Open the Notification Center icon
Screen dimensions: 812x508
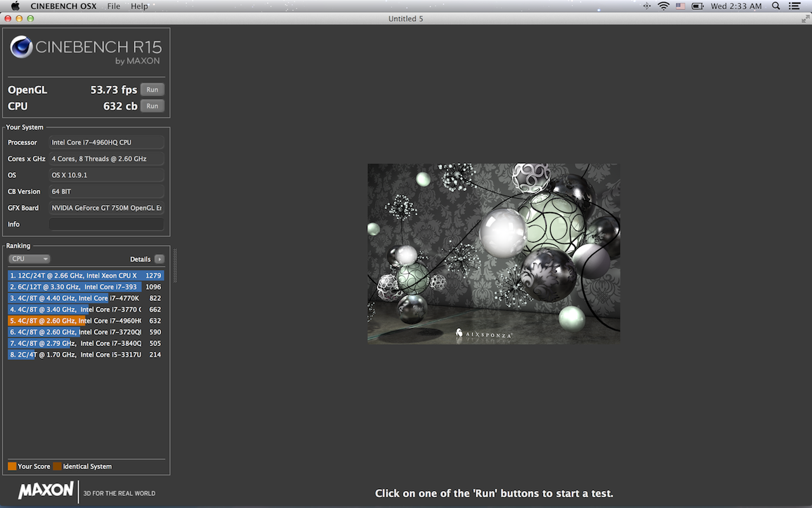coord(795,6)
